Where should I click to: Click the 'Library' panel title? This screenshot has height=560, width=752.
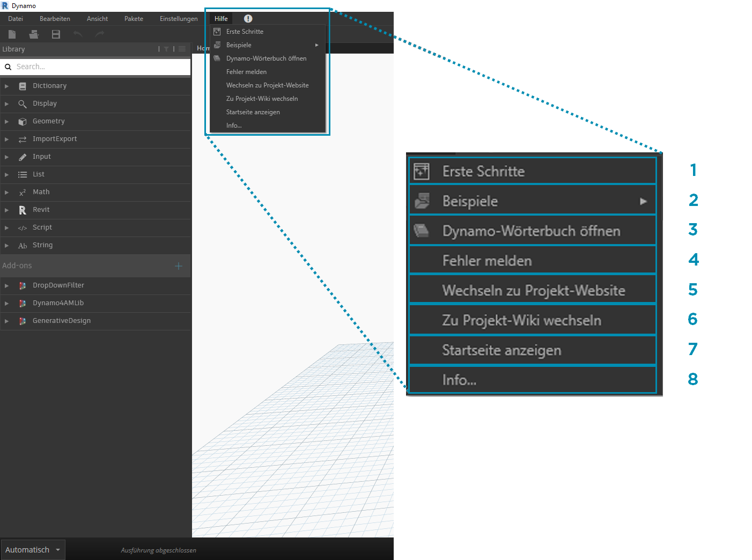(13, 49)
